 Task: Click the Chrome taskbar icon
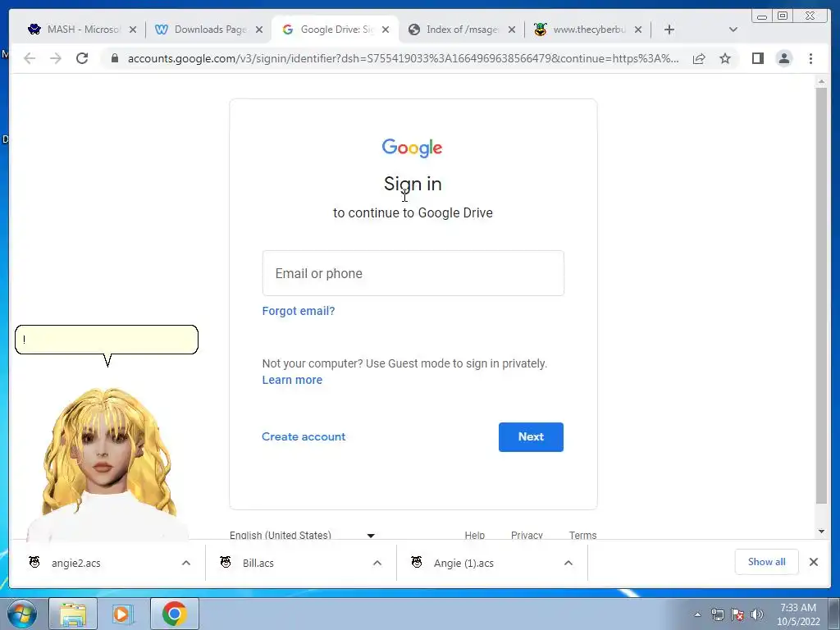point(175,614)
